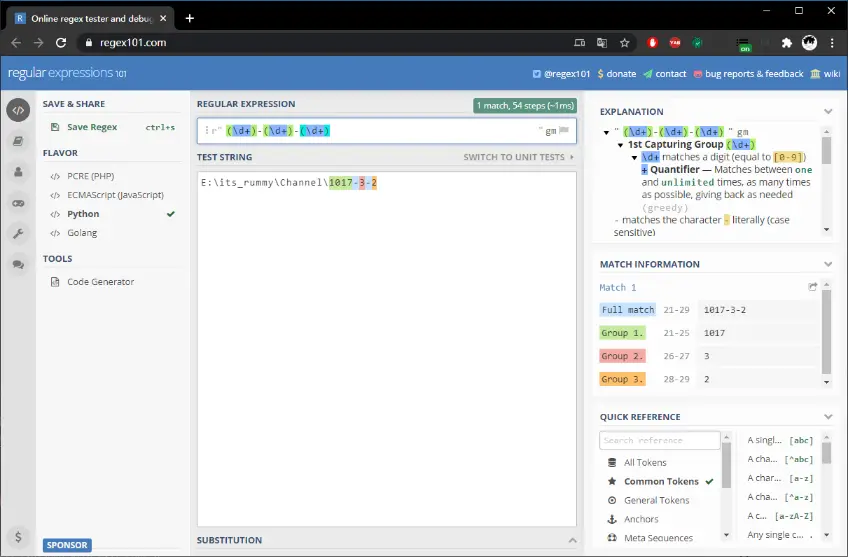This screenshot has height=557, width=848.
Task: Click Switch to Unit Tests
Action: tap(518, 157)
